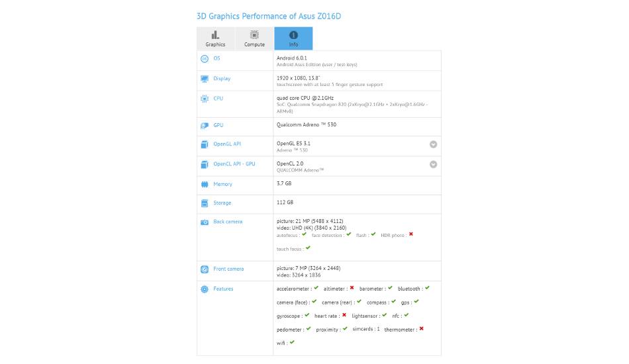The height and width of the screenshot is (364, 629).
Task: Click the '1920 x 1080, 13.8"' value
Action: (298, 78)
